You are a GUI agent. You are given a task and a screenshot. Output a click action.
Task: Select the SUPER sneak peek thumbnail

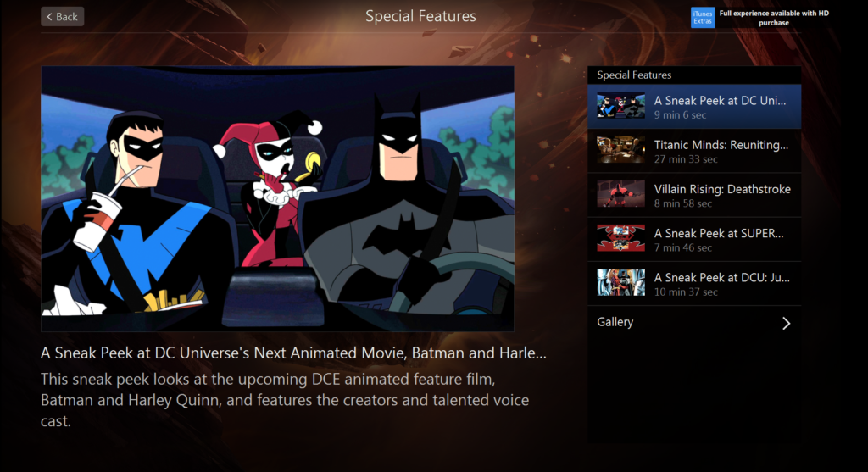[620, 238]
